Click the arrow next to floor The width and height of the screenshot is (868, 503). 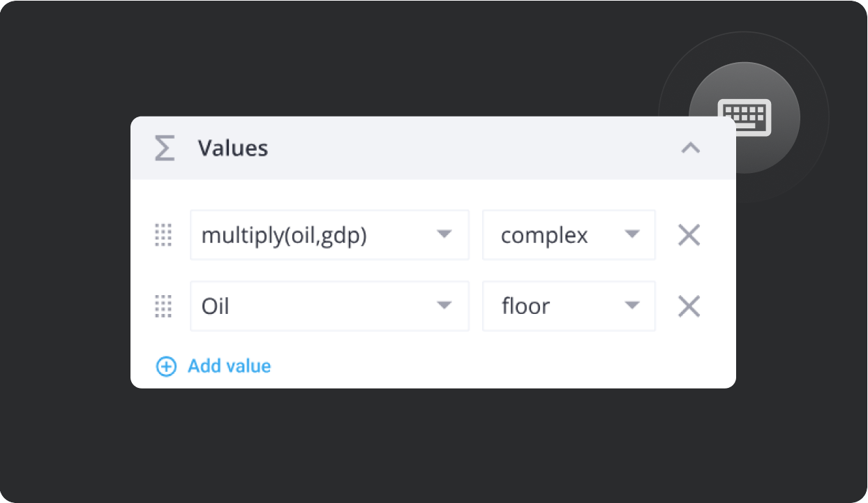632,305
